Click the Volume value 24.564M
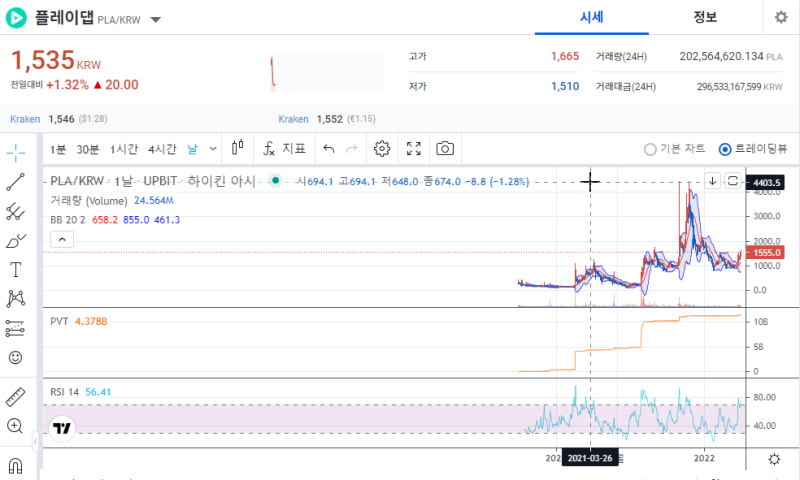 coord(154,200)
